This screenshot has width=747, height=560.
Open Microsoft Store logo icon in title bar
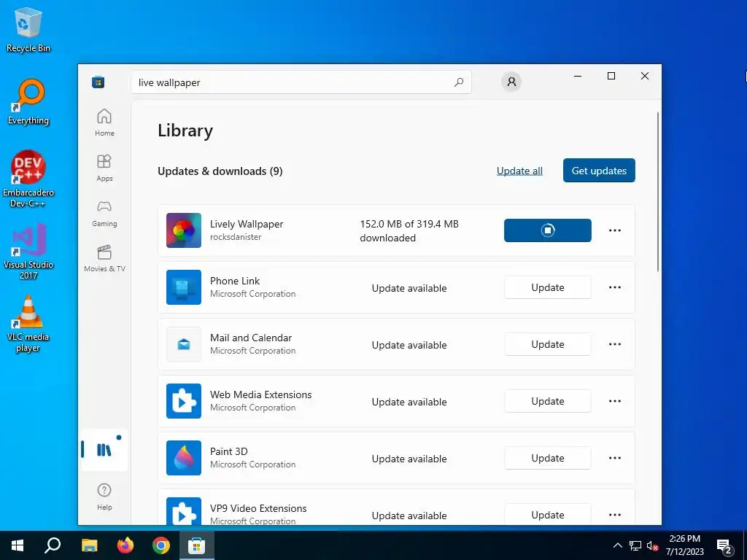click(98, 82)
